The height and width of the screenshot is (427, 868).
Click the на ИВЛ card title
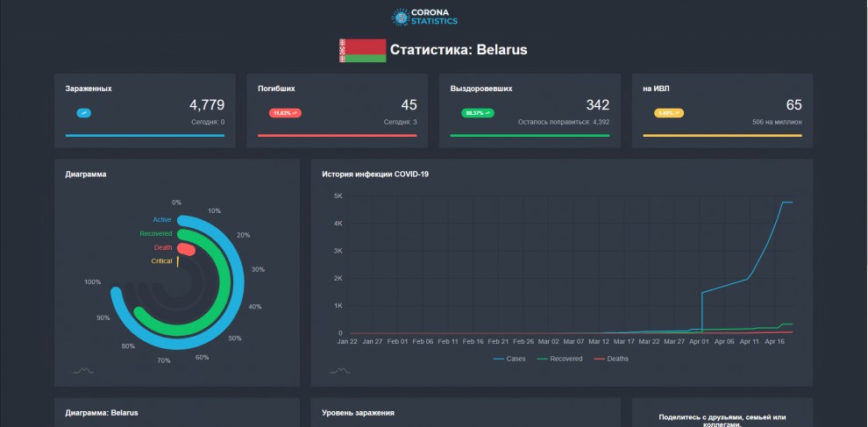tap(656, 89)
